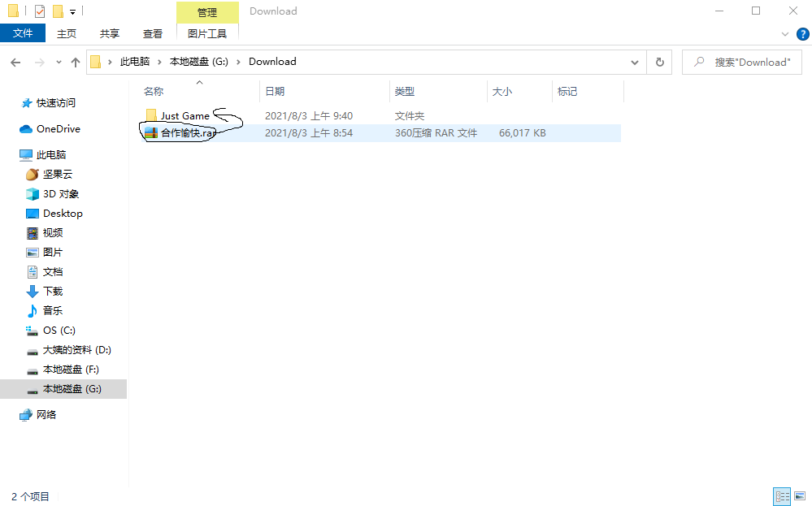
Task: Sort by the 日期 column header
Action: click(275, 92)
